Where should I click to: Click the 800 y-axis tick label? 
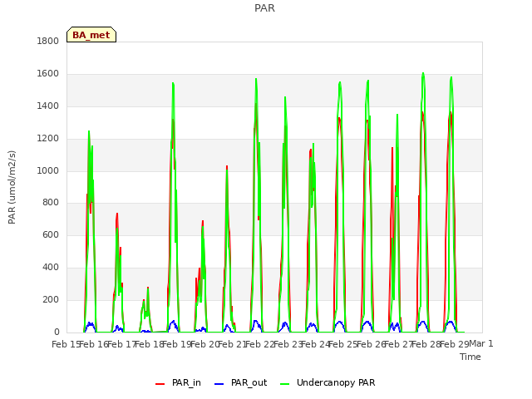[51, 203]
